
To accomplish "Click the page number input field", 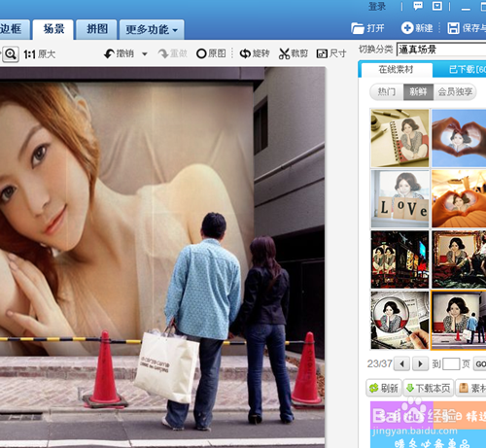I will pyautogui.click(x=451, y=363).
